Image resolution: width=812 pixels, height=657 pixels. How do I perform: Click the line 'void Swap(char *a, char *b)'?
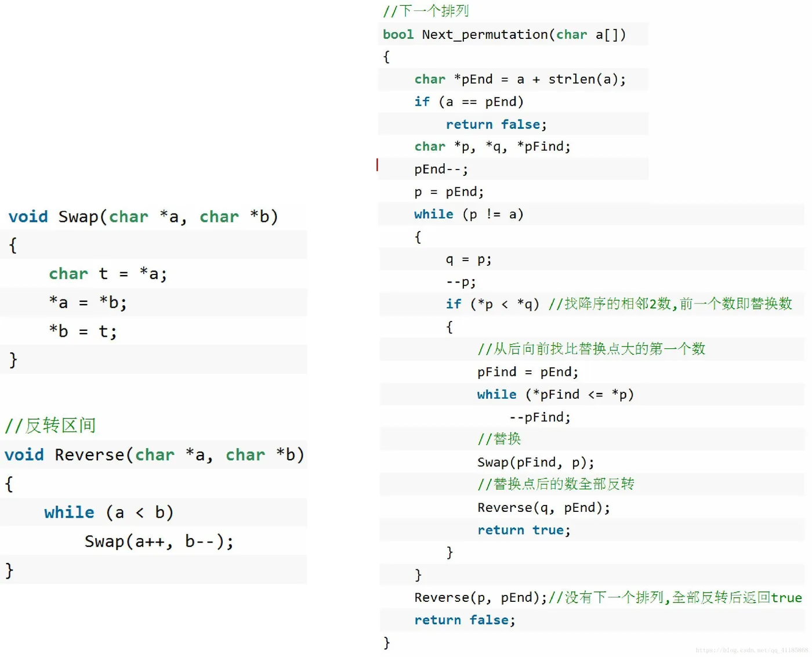click(x=143, y=216)
